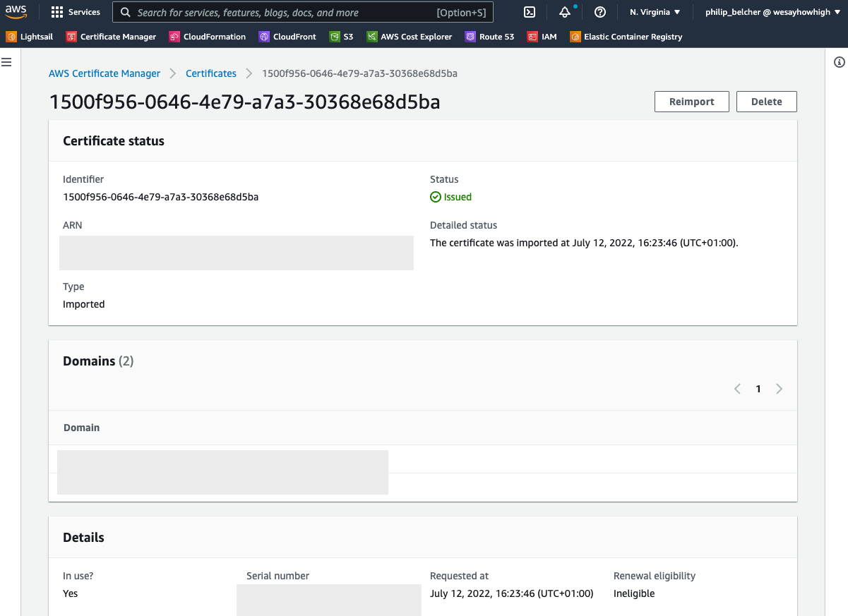Go to next page of domains
The width and height of the screenshot is (848, 616).
779,389
